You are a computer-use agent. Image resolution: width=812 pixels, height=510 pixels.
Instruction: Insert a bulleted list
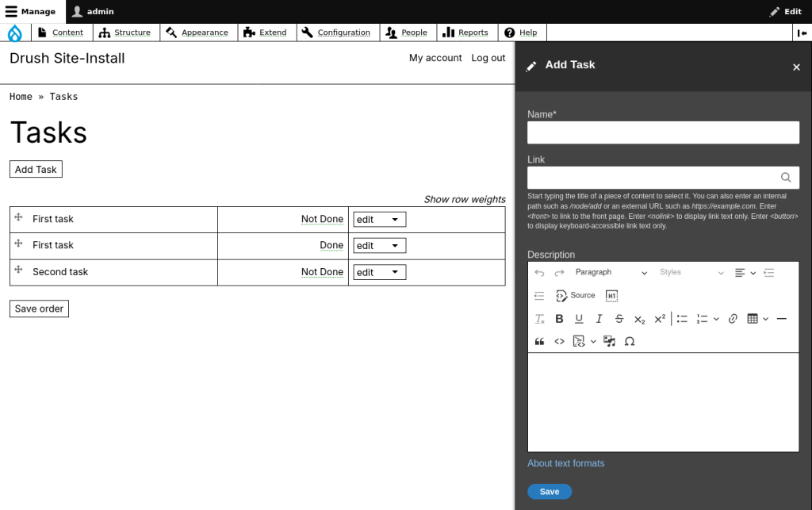[682, 319]
